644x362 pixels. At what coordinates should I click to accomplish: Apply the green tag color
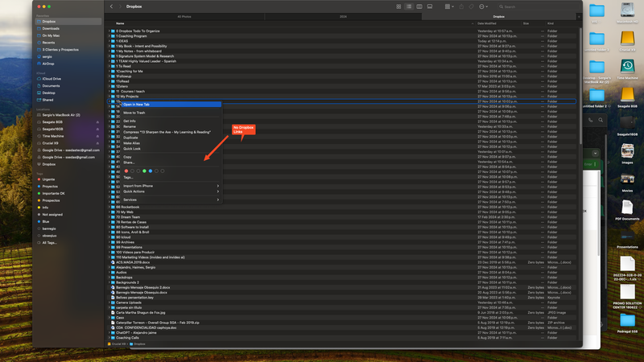[x=144, y=171]
